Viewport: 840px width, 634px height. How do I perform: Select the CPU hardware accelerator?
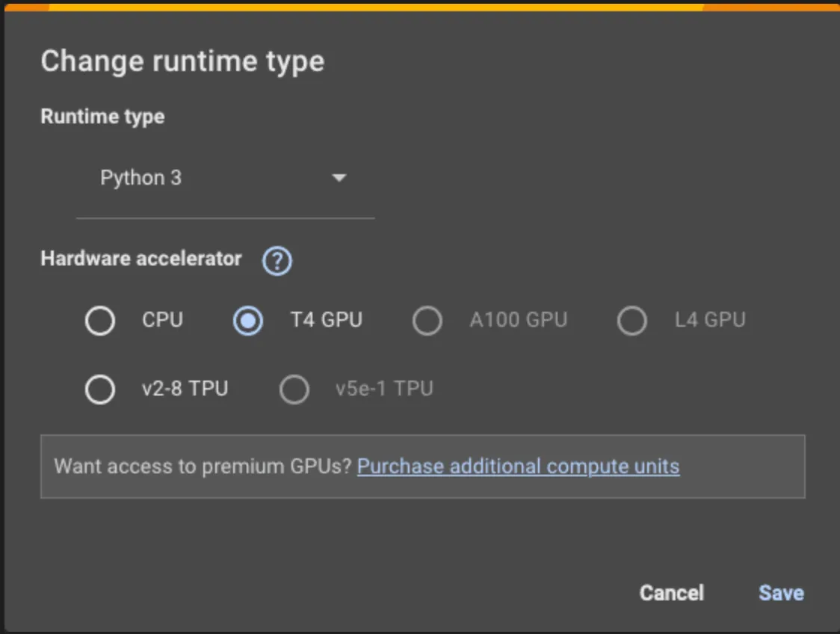point(100,321)
